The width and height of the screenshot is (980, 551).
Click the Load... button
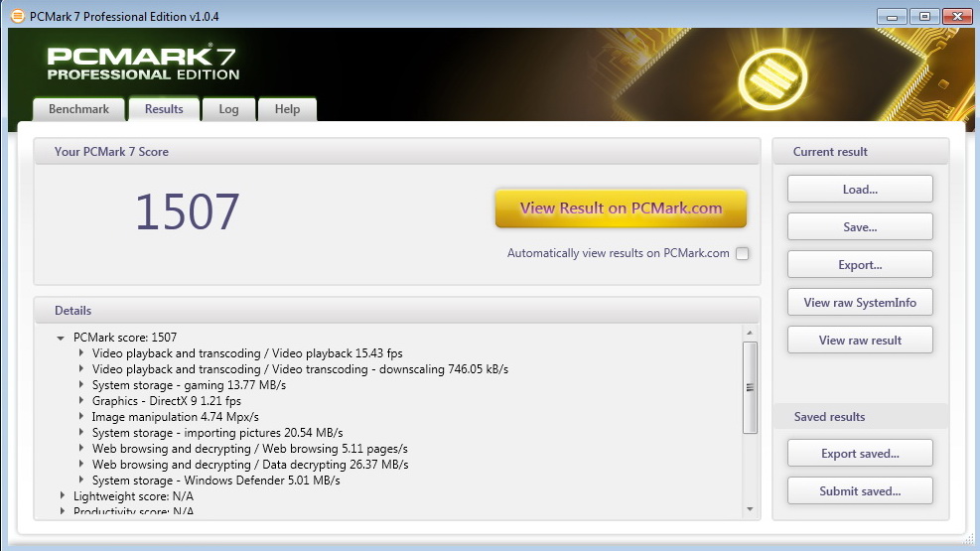(860, 190)
